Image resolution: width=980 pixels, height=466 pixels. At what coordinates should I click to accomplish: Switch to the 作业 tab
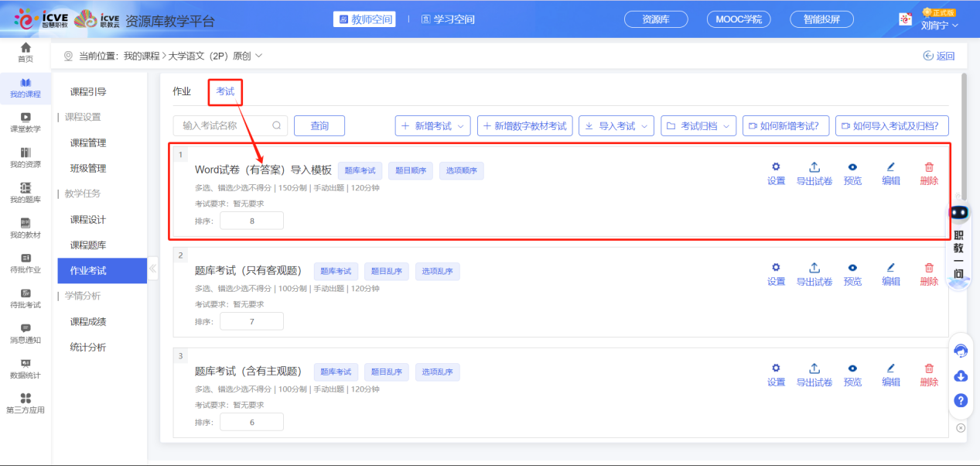181,91
